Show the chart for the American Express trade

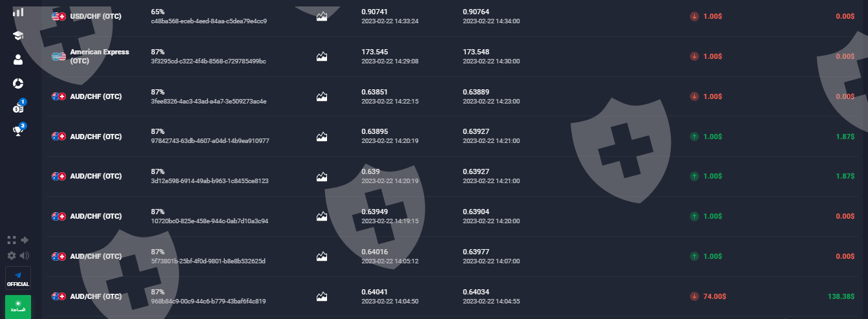point(322,56)
